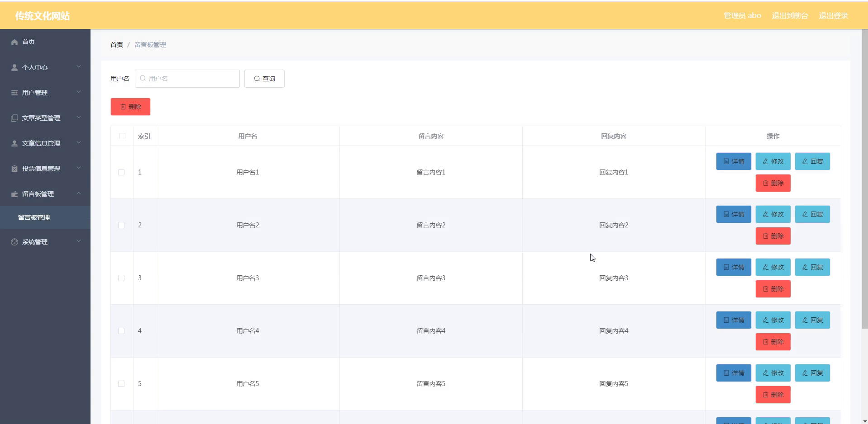The height and width of the screenshot is (424, 868).
Task: Expand the 用户管理 chevron arrow
Action: 79,92
